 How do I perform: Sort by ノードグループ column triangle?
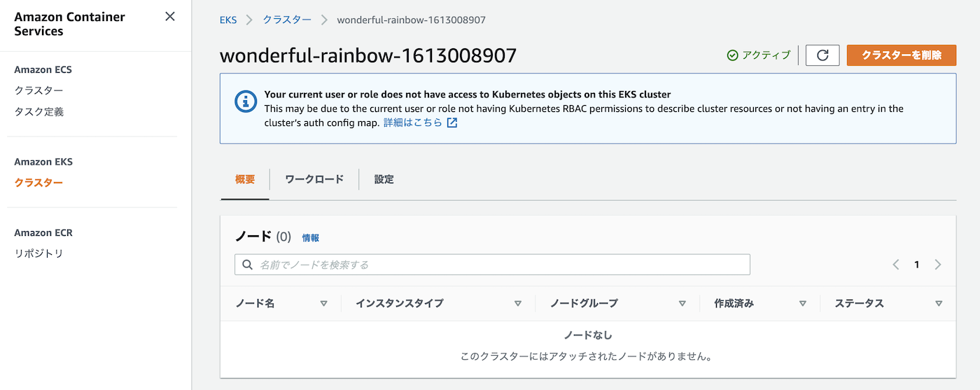682,303
